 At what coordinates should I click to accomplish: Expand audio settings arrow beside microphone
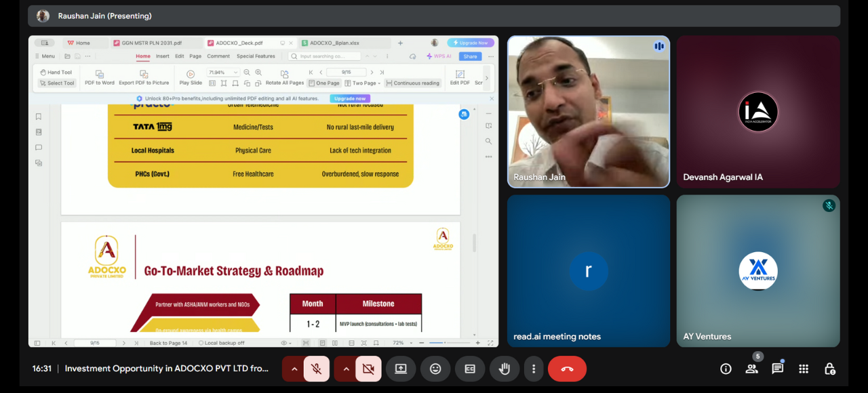pos(294,369)
